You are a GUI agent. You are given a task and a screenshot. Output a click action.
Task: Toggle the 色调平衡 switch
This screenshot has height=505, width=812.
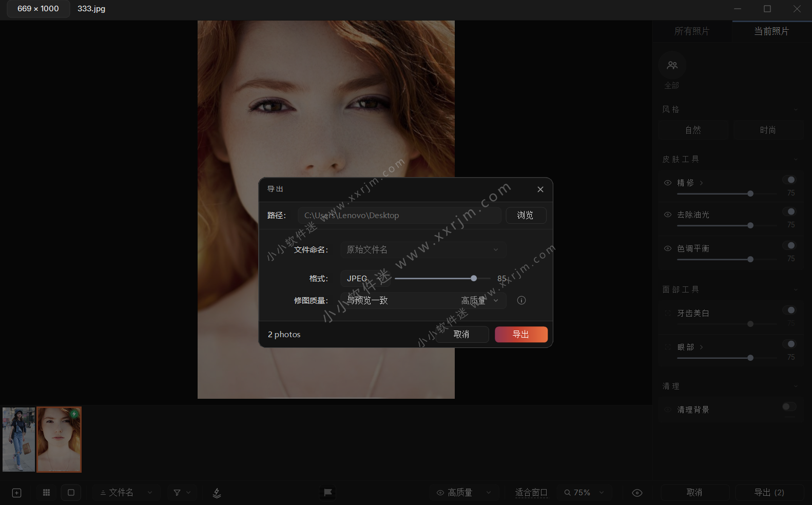[789, 245]
